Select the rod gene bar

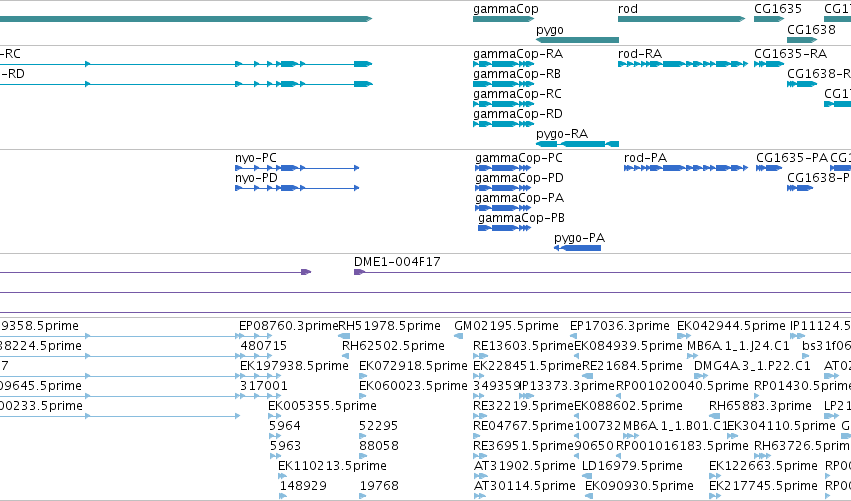point(682,19)
